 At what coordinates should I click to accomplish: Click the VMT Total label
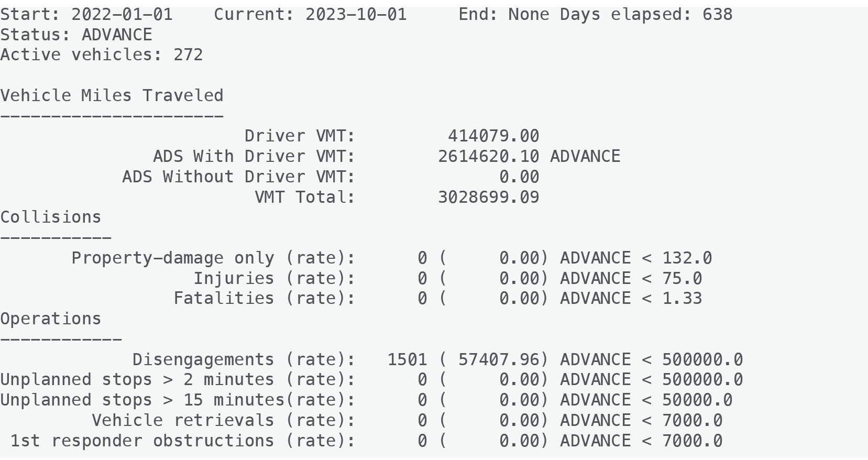[x=305, y=197]
